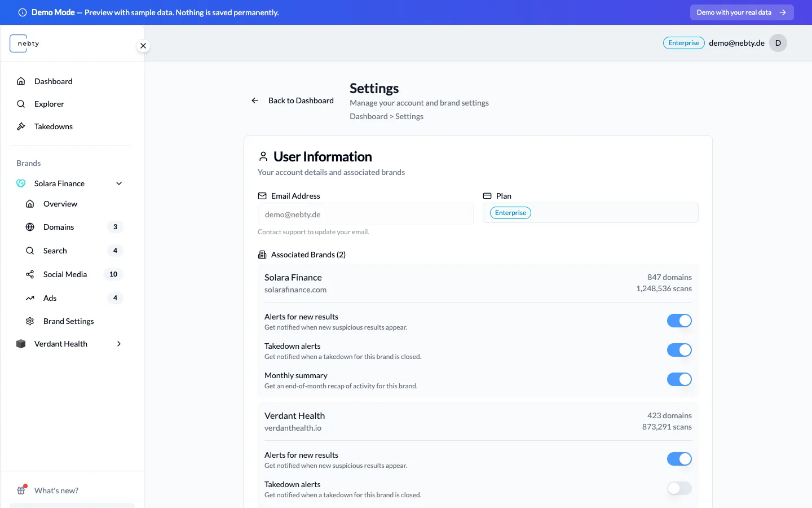The image size is (812, 508).
Task: Click the Domains count badge 3
Action: pos(115,227)
